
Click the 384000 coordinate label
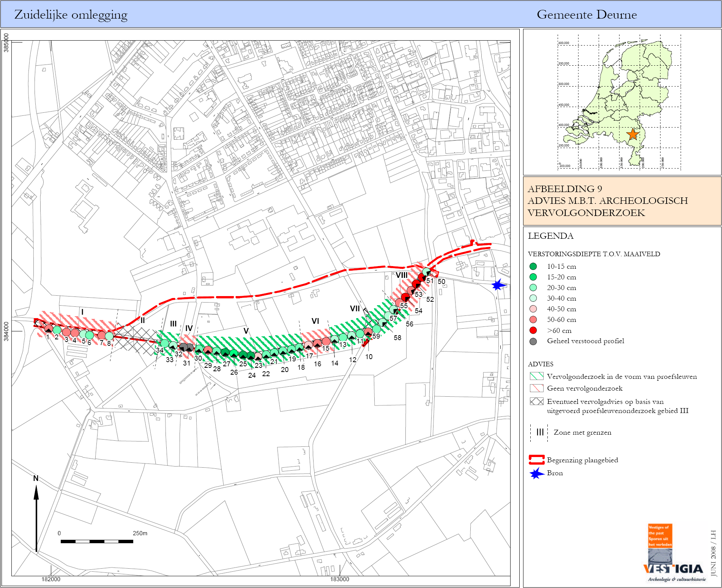point(6,331)
